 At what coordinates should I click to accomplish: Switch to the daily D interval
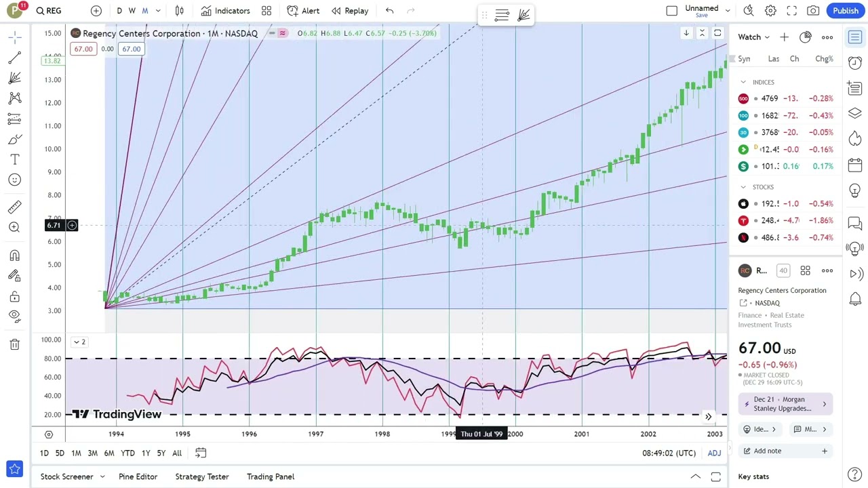point(119,11)
